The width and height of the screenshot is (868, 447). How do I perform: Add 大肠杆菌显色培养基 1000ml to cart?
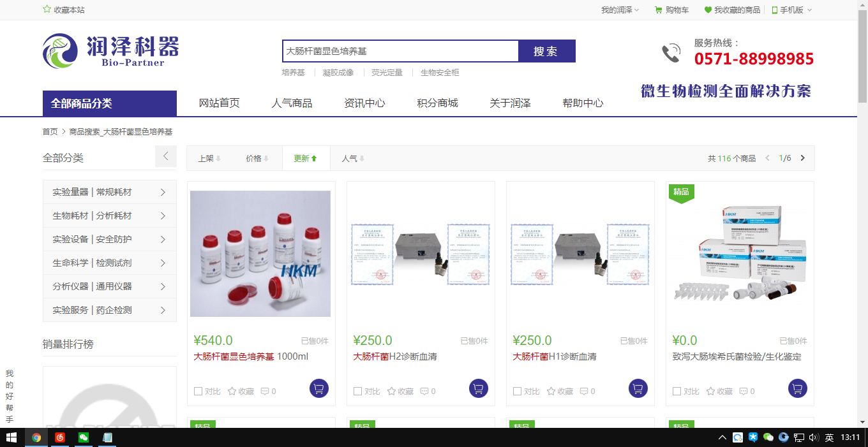319,388
